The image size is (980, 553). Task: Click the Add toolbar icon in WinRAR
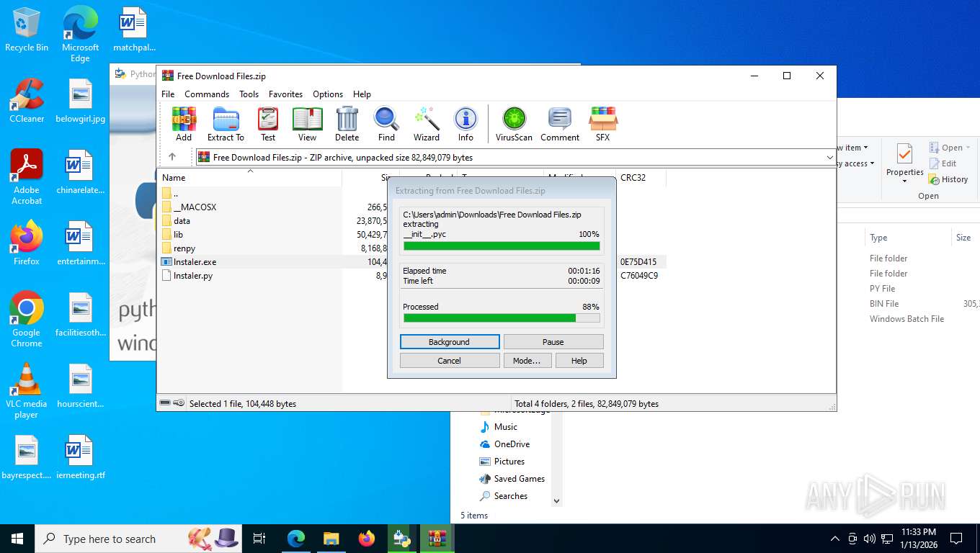coord(184,124)
